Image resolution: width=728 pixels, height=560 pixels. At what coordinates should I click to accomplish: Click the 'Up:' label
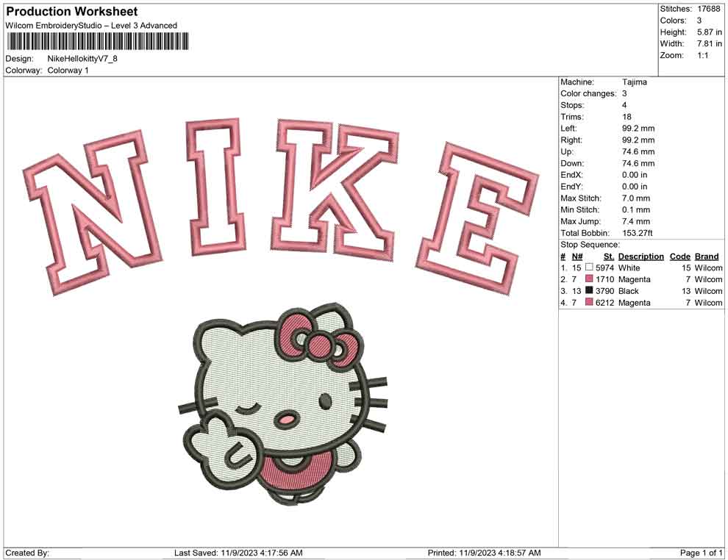tap(567, 151)
